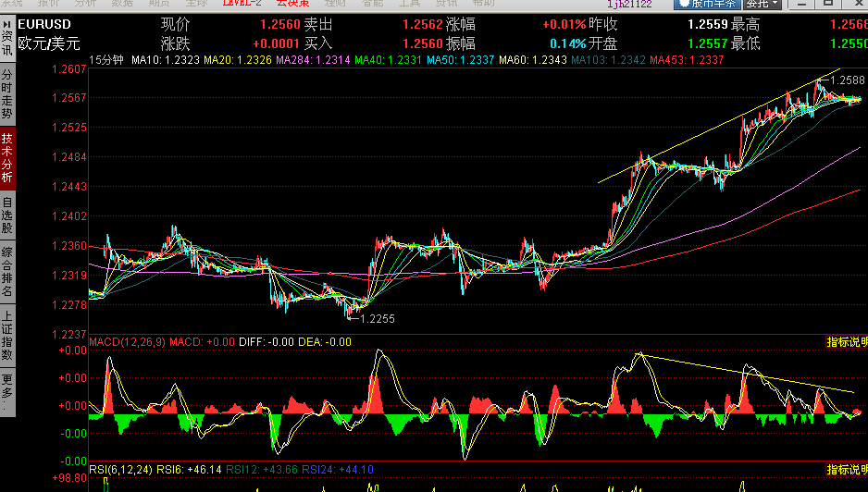Select the MA40: 1.2331 indicator label
Viewport: 868px width, 492px height.
(388, 60)
